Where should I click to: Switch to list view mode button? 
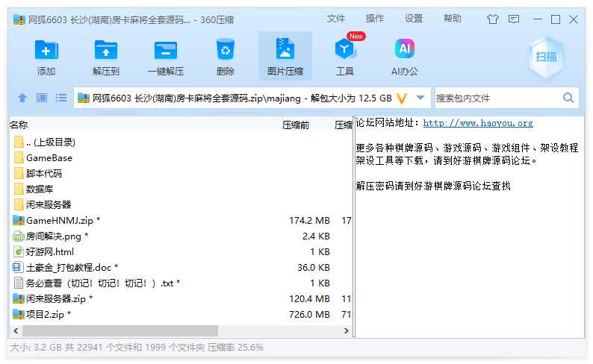61,98
